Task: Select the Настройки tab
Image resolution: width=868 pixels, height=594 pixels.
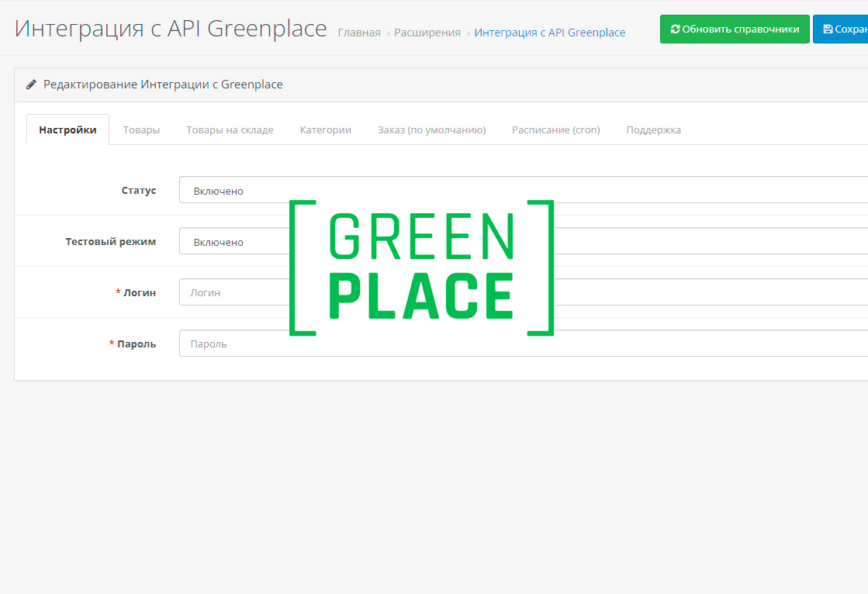Action: (67, 130)
